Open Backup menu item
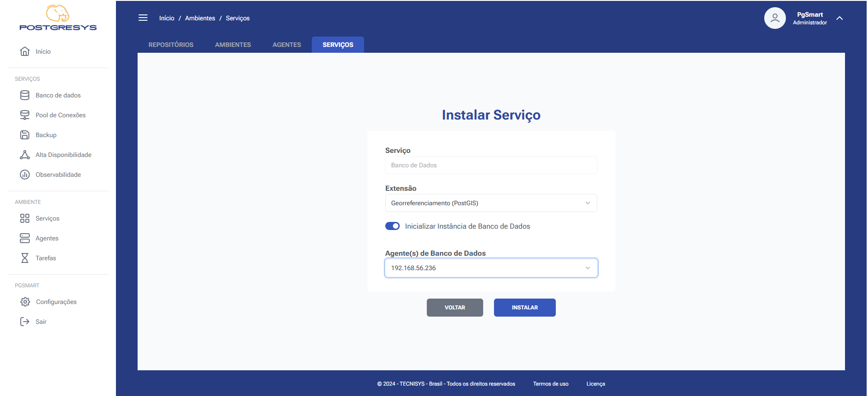The height and width of the screenshot is (396, 868). click(46, 135)
